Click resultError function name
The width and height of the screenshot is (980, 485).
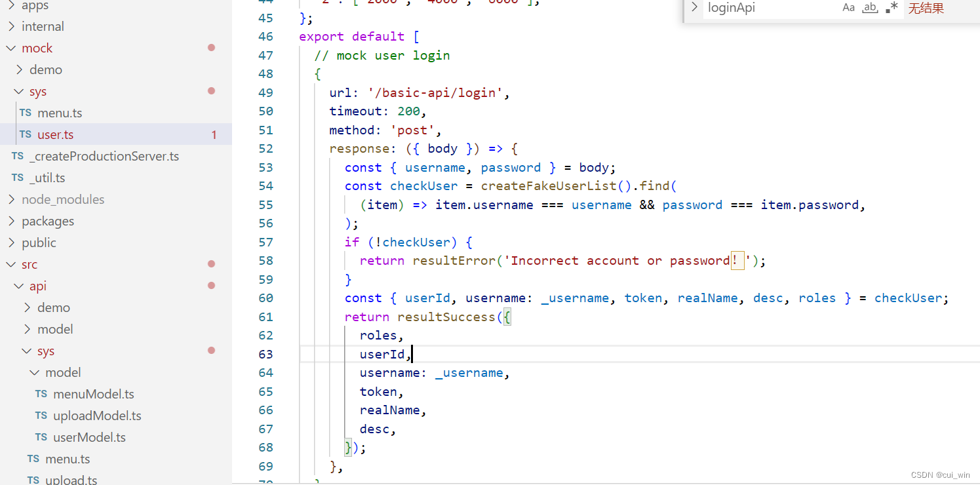(x=454, y=261)
